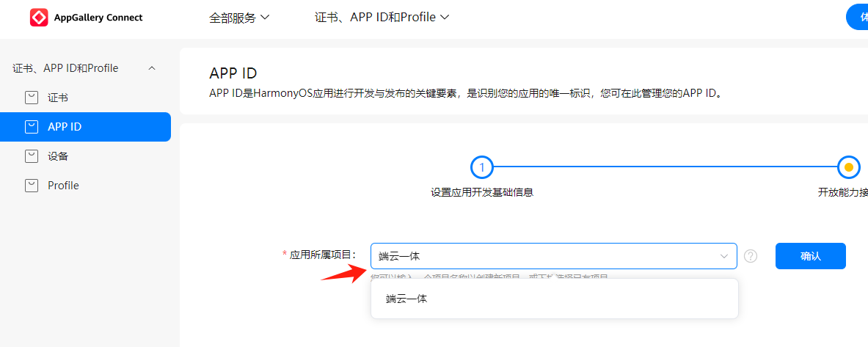Open the 全部服务 dropdown menu

[239, 18]
